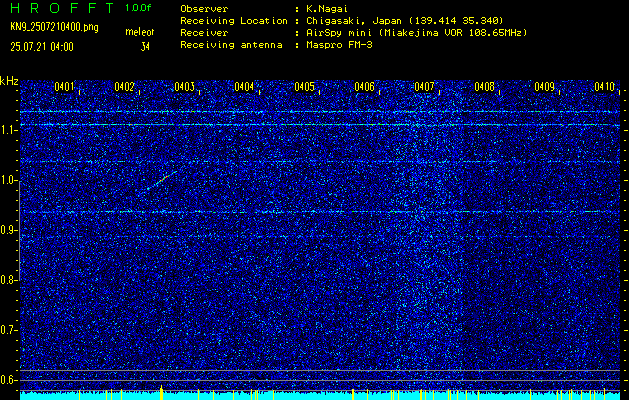The image size is (629, 400).
Task: Select the 0407 time marker
Action: click(x=424, y=87)
